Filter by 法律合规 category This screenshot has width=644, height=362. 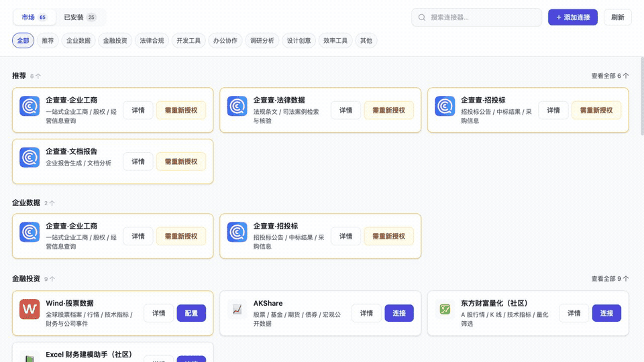pyautogui.click(x=152, y=41)
